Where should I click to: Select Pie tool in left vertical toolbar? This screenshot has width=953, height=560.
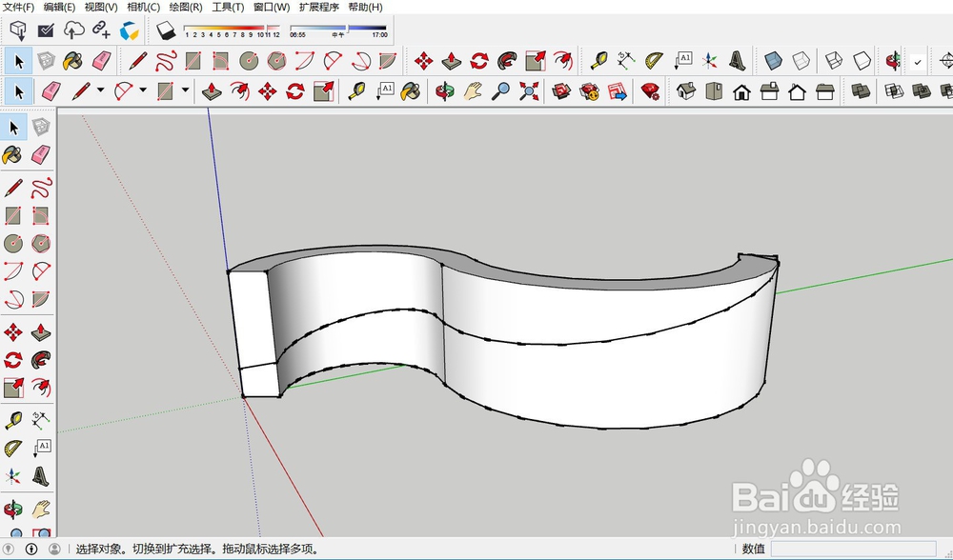click(x=41, y=299)
